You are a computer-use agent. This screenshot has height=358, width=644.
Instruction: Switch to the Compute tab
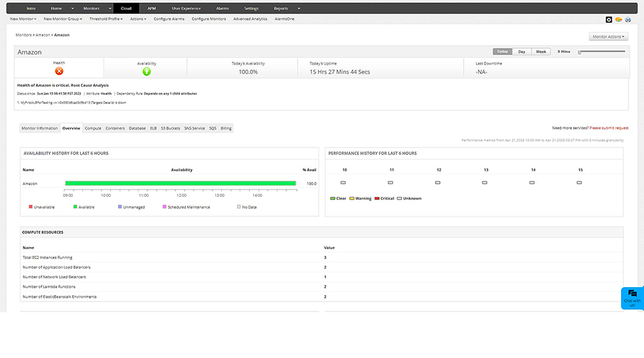coord(93,128)
